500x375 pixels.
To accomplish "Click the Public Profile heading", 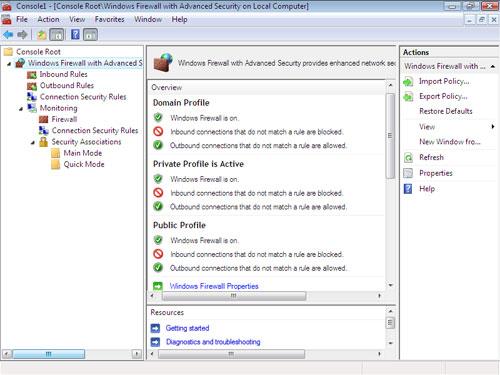I will [x=179, y=225].
